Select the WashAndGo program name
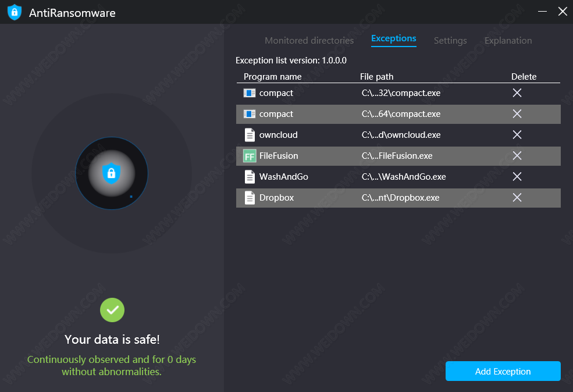Viewport: 573px width, 392px height. click(283, 177)
